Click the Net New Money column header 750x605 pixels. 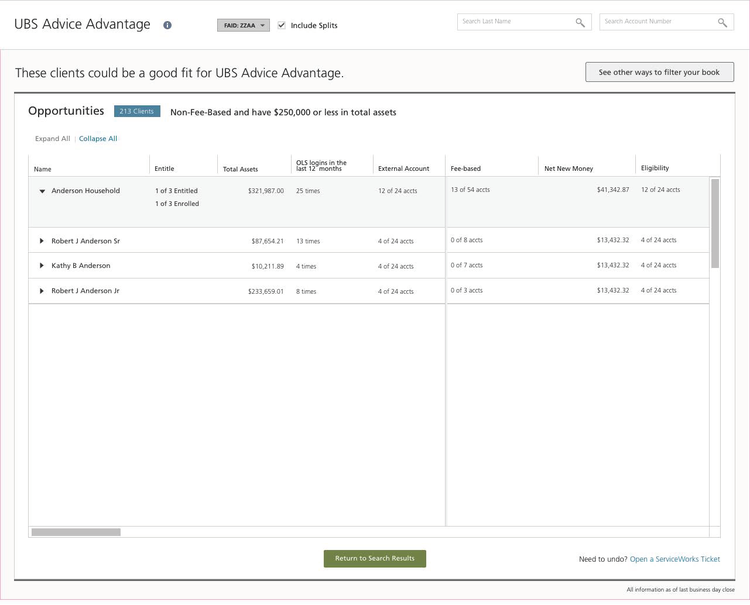click(569, 168)
